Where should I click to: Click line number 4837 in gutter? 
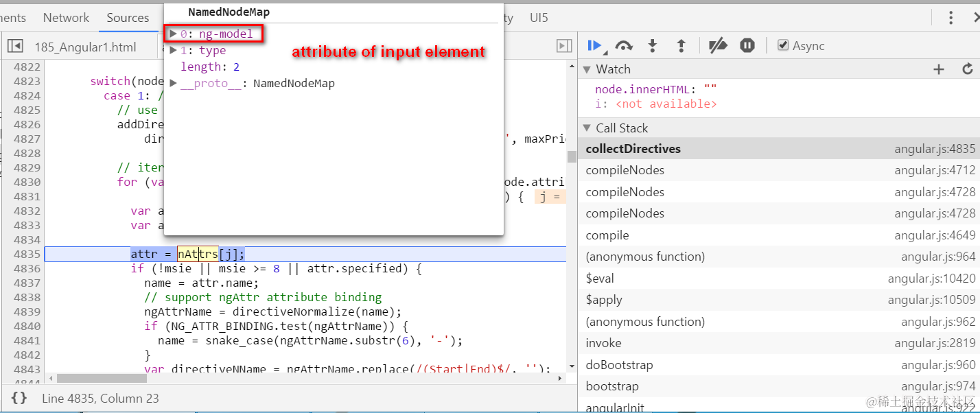(x=27, y=283)
